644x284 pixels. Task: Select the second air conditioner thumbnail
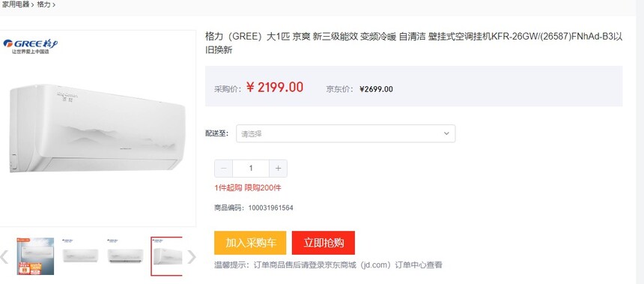(x=80, y=255)
